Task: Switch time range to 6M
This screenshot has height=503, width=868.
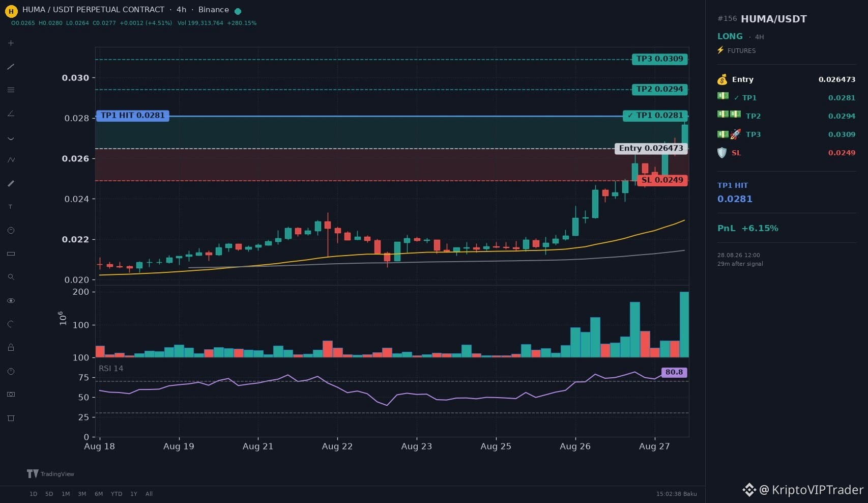Action: 99,494
